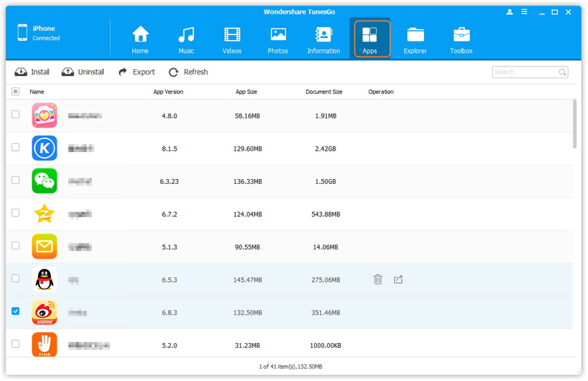This screenshot has height=381, width=588.
Task: Switch to the Explorer tab
Action: point(415,39)
